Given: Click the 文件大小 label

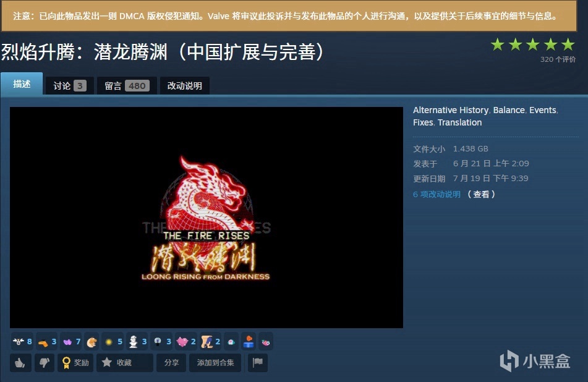Looking at the screenshot, I should click(429, 149).
